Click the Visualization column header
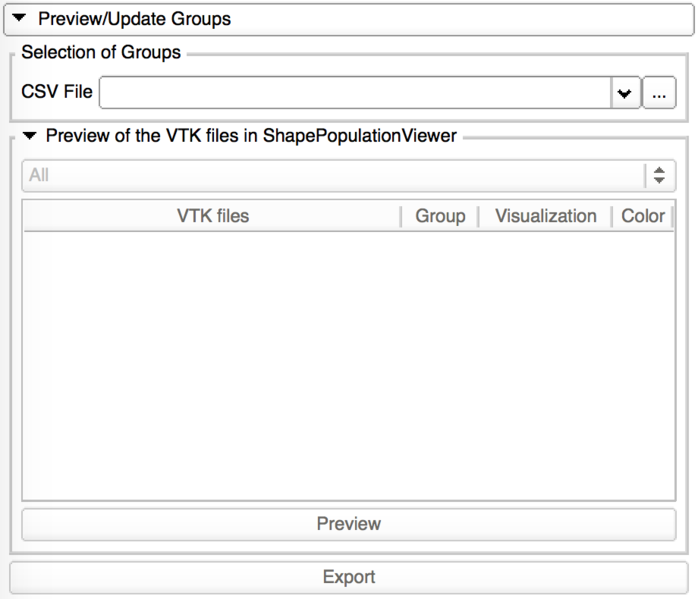The height and width of the screenshot is (599, 698). click(545, 216)
